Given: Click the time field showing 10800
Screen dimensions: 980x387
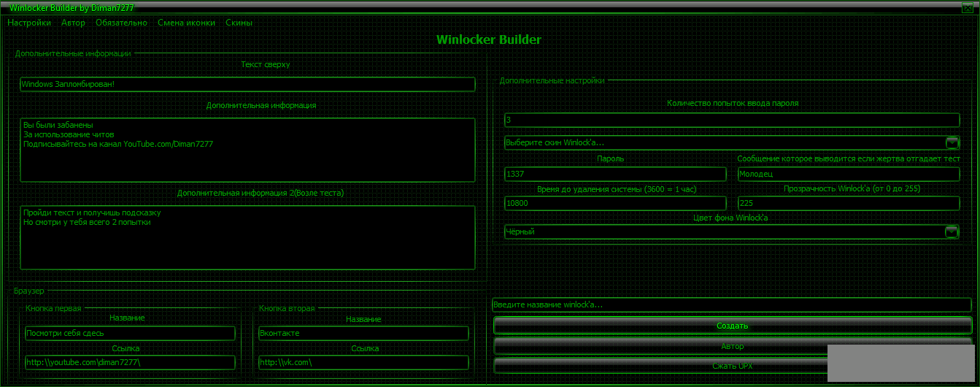Looking at the screenshot, I should click(x=615, y=203).
